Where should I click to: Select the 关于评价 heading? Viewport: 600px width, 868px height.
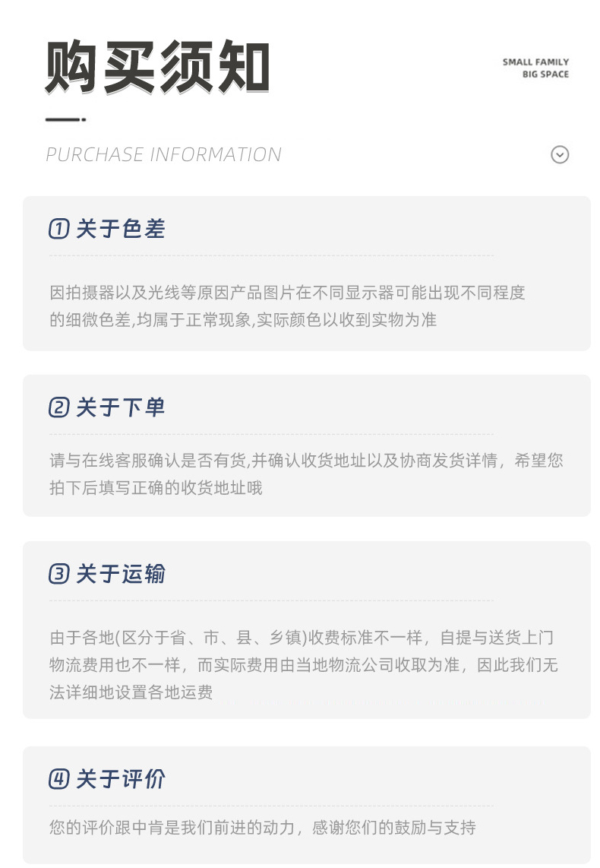click(121, 779)
